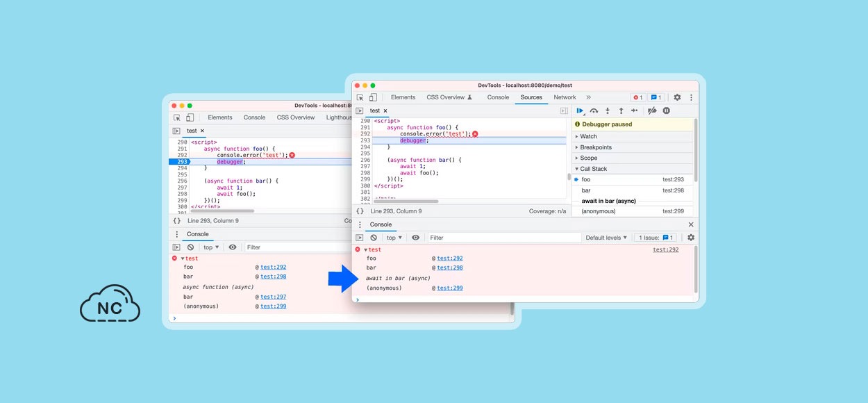Screen dimensions: 868x403
Task: Open test:292 source link at console right edge
Action: point(666,249)
